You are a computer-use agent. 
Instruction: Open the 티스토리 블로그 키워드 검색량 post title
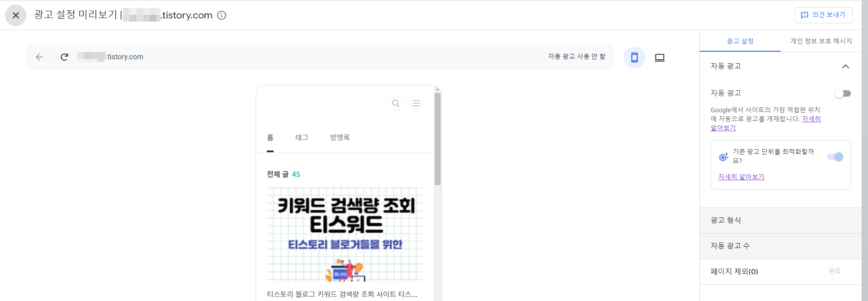pos(342,294)
